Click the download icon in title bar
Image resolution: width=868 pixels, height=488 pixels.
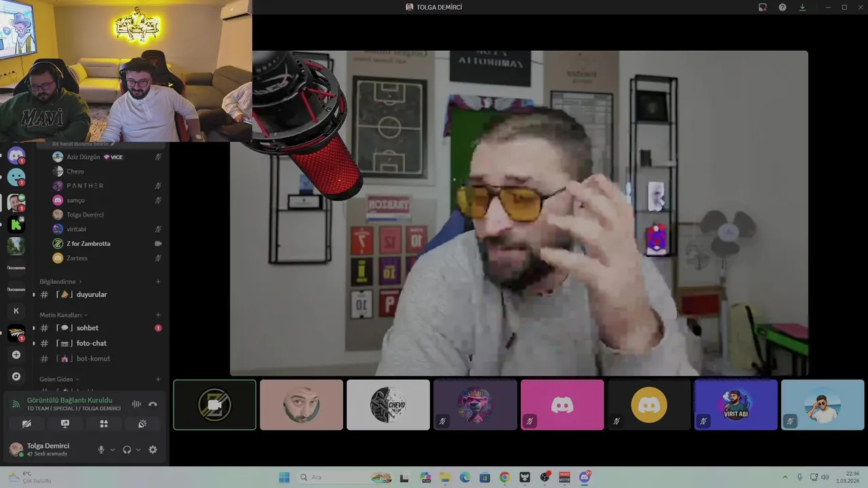(803, 7)
